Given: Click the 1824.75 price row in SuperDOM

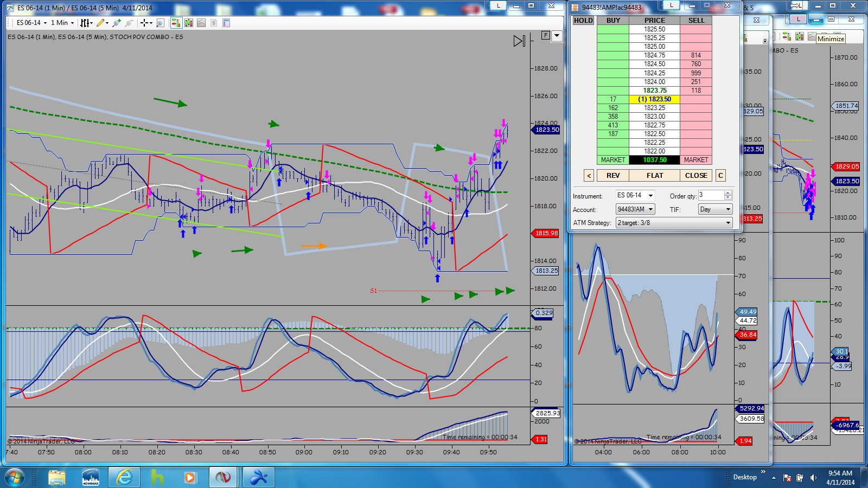Looking at the screenshot, I should 654,55.
